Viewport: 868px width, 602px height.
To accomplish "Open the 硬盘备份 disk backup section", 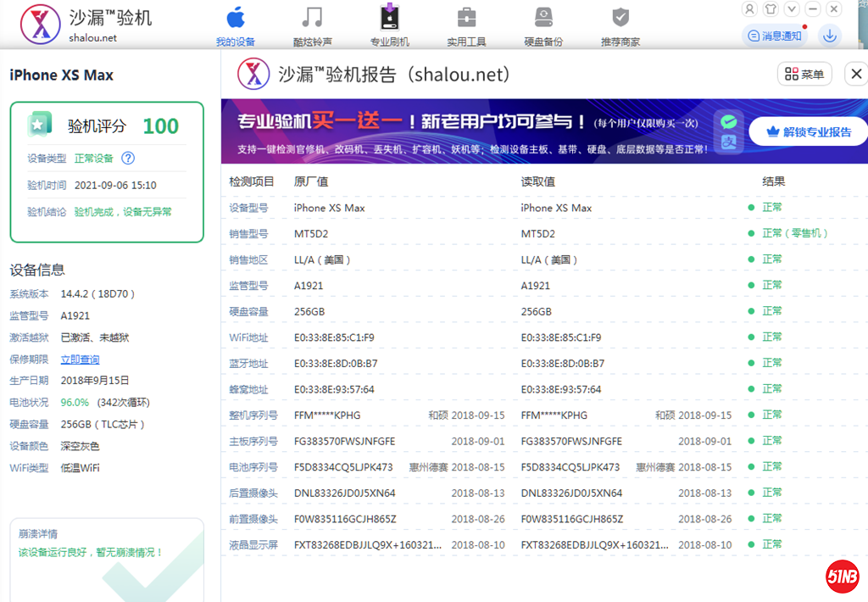I will [543, 25].
